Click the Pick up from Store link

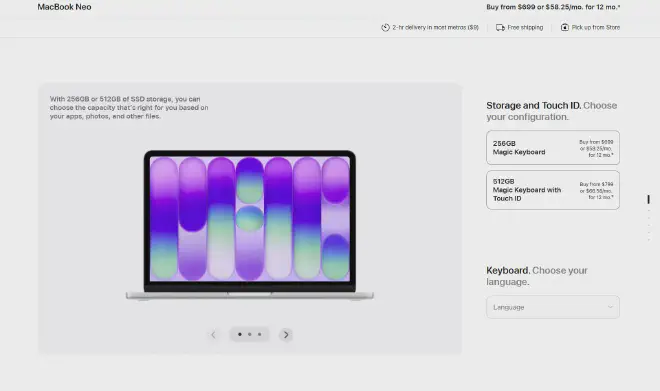[x=596, y=27]
